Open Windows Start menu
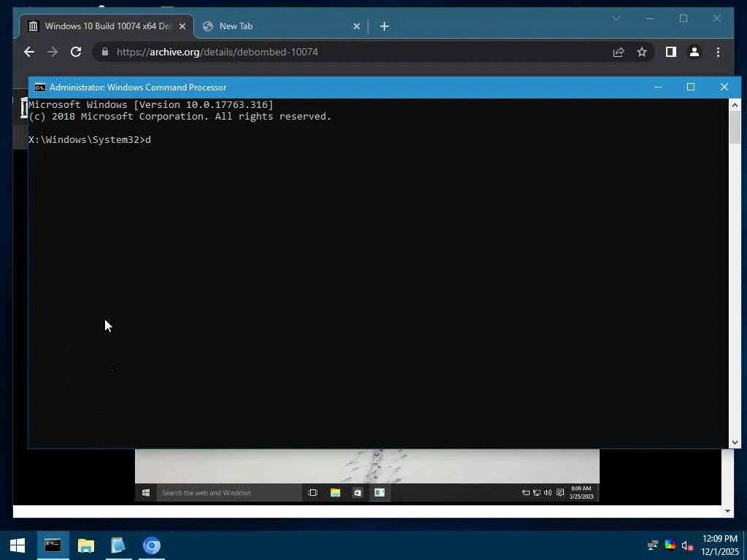 click(18, 545)
